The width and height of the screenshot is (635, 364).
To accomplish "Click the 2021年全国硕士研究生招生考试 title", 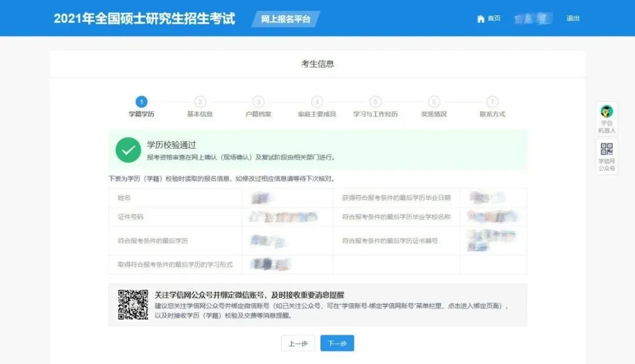I will pos(144,18).
